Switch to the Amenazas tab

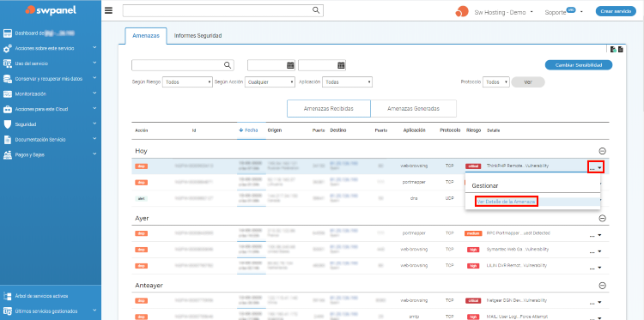(146, 36)
